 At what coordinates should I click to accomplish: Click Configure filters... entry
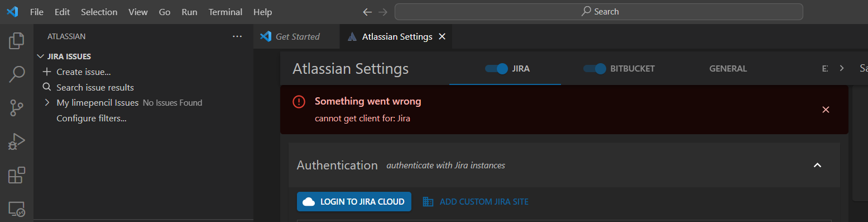tap(92, 119)
